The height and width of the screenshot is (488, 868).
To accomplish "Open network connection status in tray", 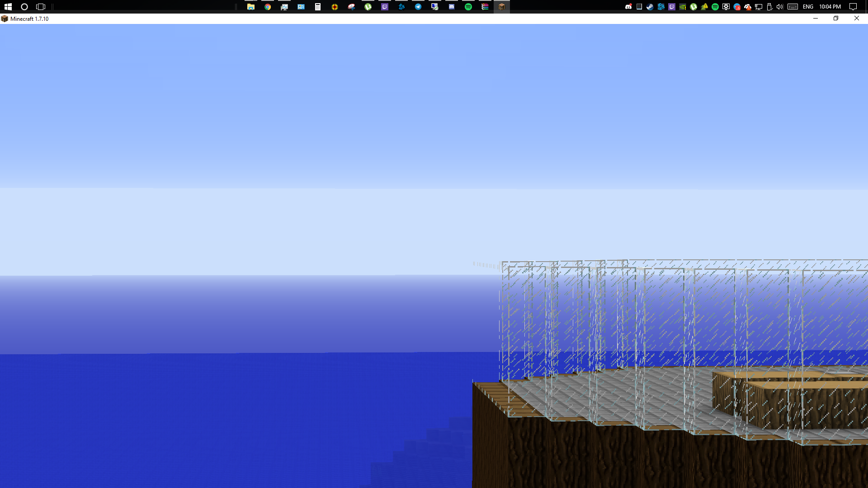I will coord(759,7).
